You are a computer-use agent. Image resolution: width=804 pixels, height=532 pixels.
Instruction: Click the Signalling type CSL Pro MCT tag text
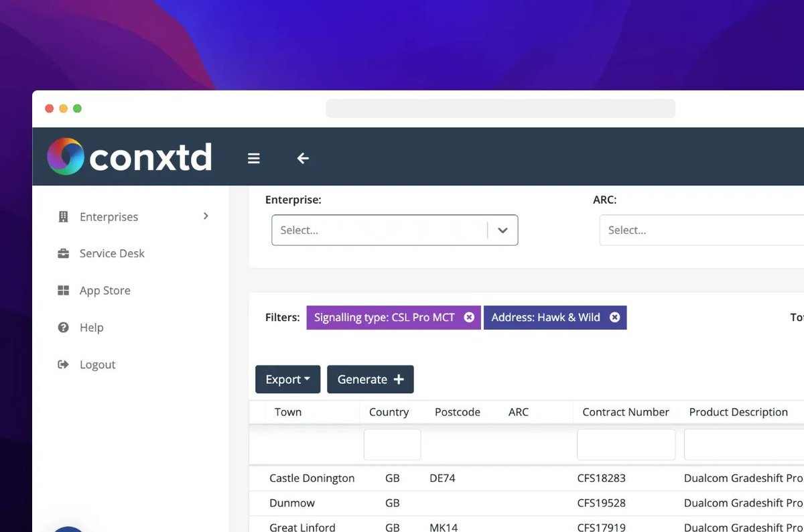click(385, 318)
